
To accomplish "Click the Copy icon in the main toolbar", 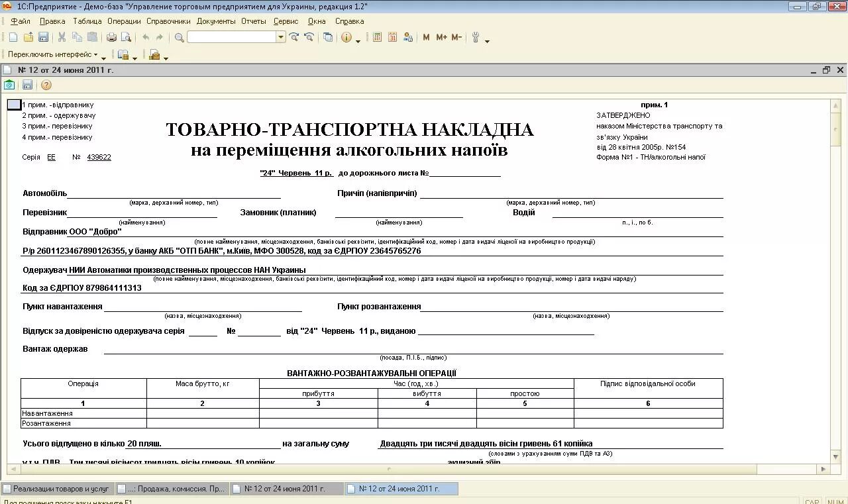I will [77, 38].
